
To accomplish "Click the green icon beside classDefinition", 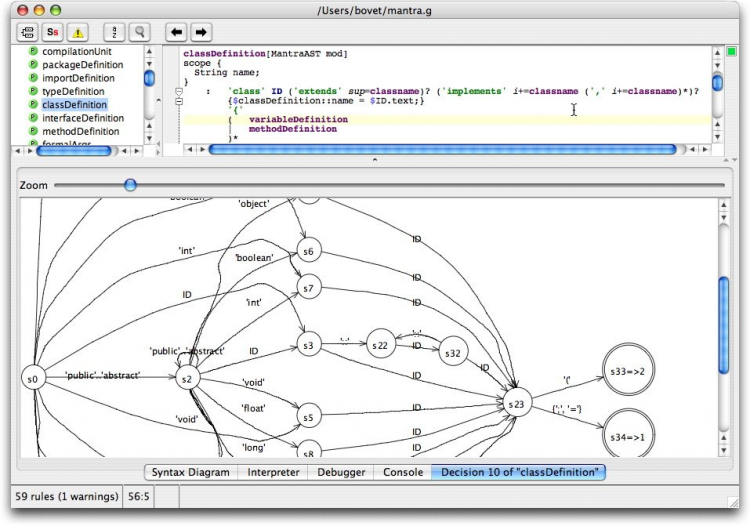I will (33, 104).
